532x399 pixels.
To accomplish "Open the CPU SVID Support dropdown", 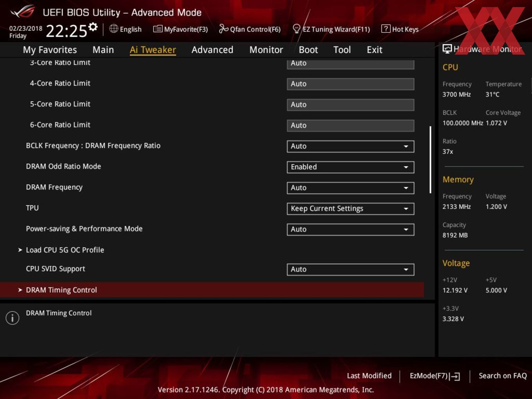I will pyautogui.click(x=350, y=269).
